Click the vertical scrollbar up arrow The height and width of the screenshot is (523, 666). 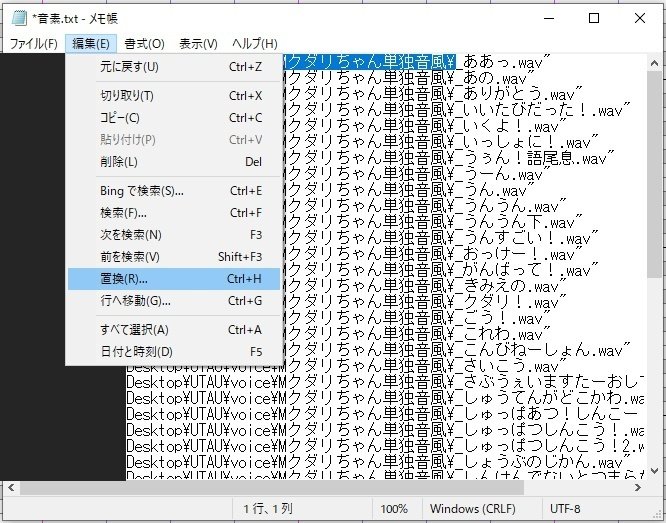click(x=654, y=63)
